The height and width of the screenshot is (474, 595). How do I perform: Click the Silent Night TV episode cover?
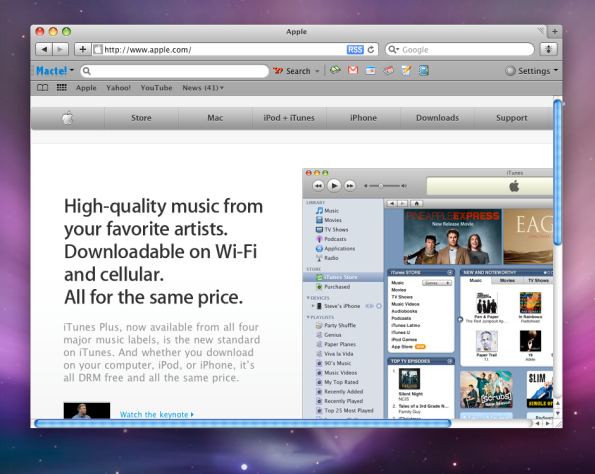409,379
